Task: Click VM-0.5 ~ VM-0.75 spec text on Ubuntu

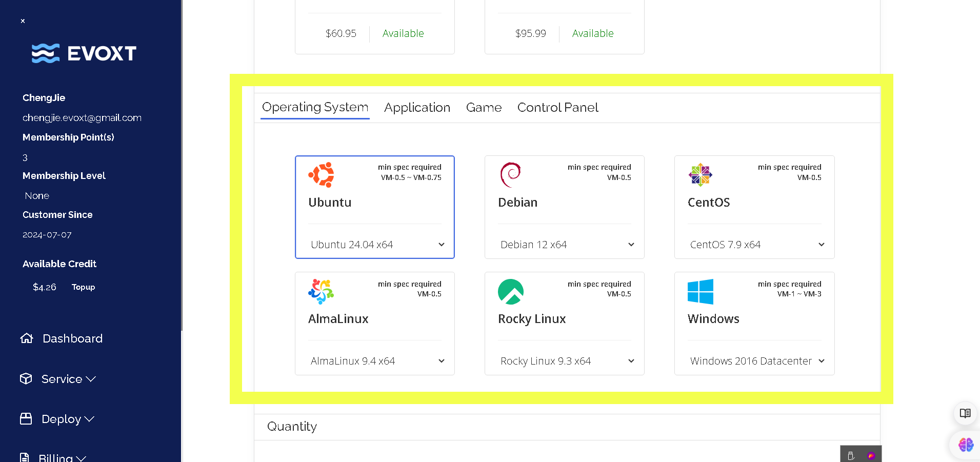Action: (411, 178)
